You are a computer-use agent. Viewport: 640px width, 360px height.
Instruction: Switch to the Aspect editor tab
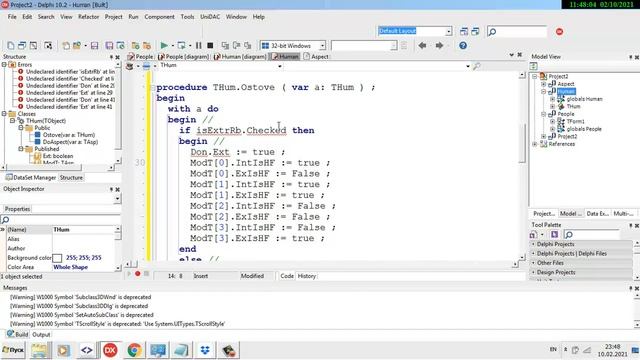pyautogui.click(x=316, y=57)
